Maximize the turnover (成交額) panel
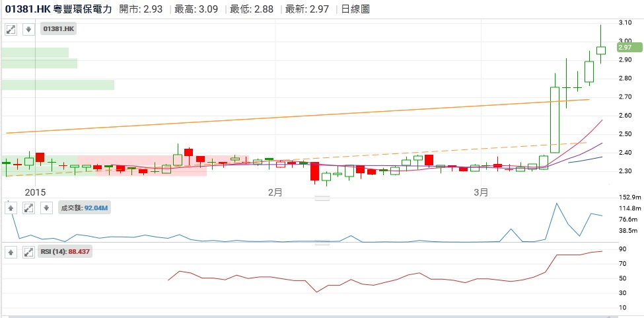The image size is (644, 318). point(28,208)
